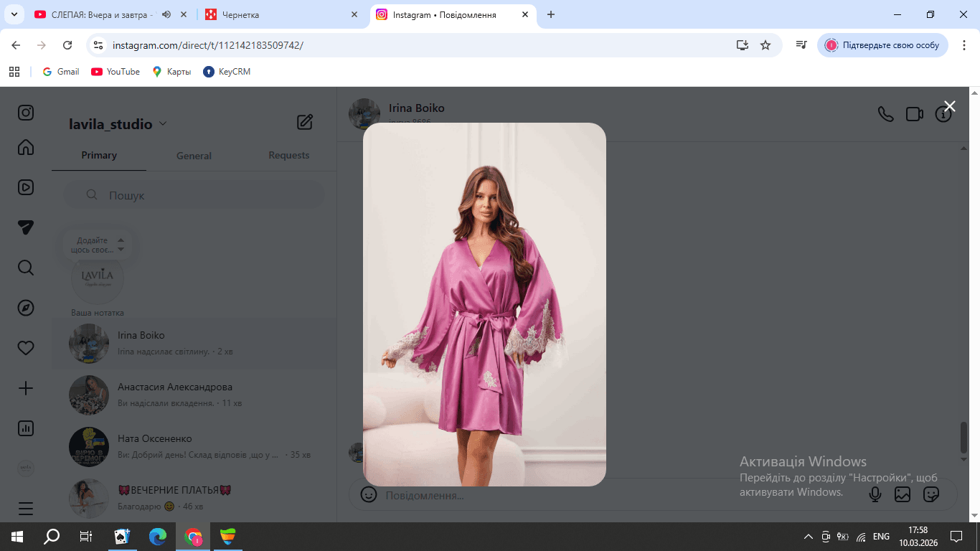This screenshot has height=551, width=980.
Task: Open the ВЕЧЕРНИЕ ПЛАТЬЯ conversation
Action: tap(194, 498)
